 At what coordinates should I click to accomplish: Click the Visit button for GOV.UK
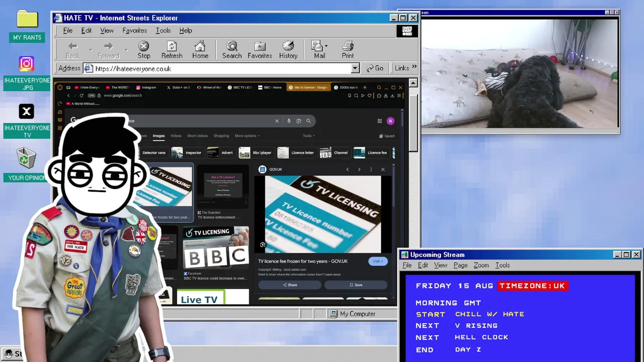(x=378, y=261)
